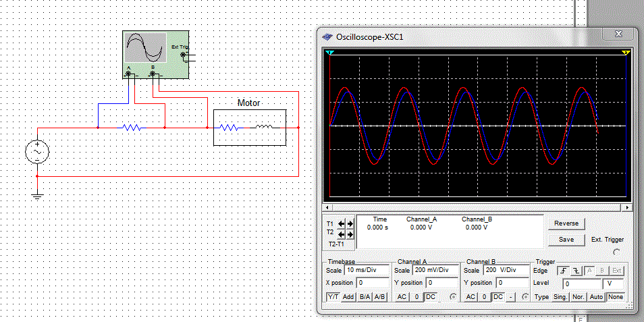Click the Channel_B 0.000 V reading

(477, 227)
